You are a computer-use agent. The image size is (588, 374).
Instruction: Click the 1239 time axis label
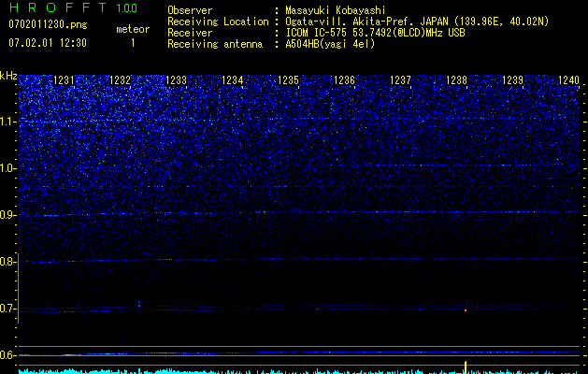pos(512,80)
